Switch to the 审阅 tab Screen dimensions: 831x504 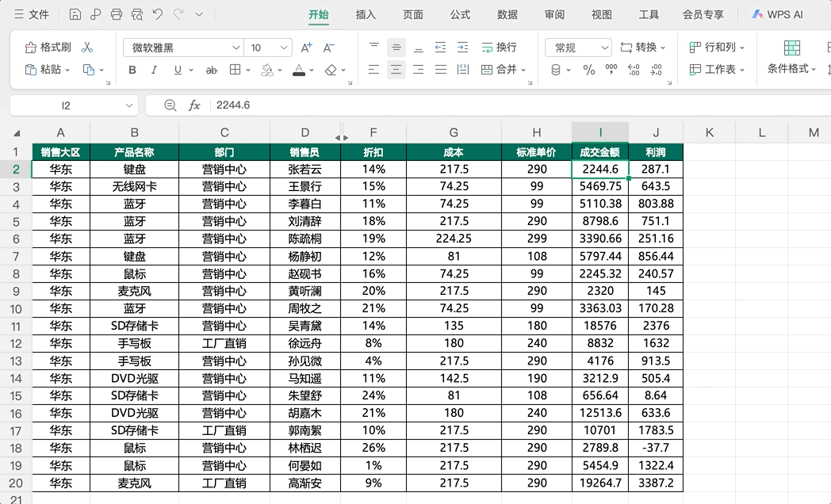click(x=554, y=14)
